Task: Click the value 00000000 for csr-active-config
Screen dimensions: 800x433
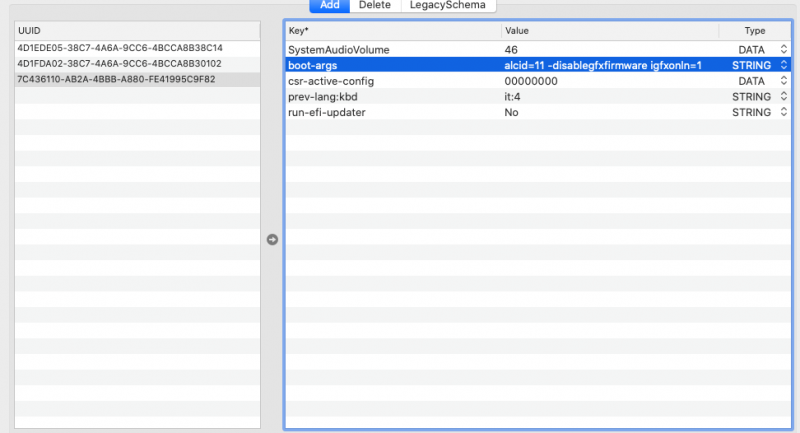Action: [x=531, y=81]
